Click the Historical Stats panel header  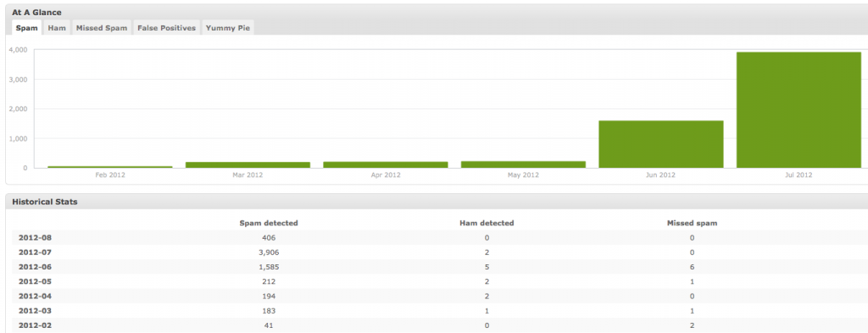coord(437,202)
